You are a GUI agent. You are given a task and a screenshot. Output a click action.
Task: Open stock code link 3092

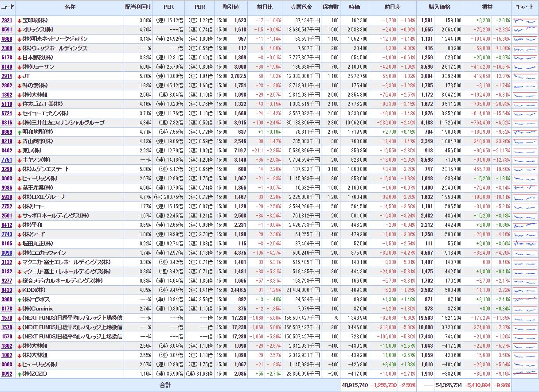(7, 374)
